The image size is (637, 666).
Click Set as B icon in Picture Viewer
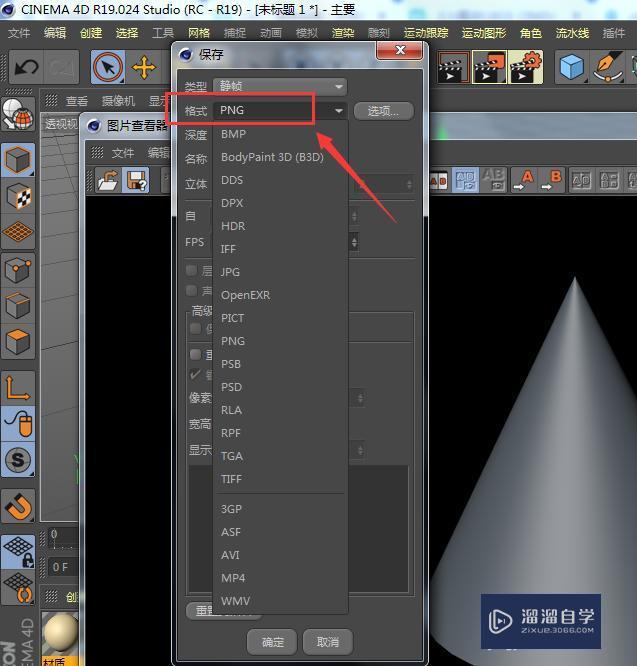tap(551, 180)
